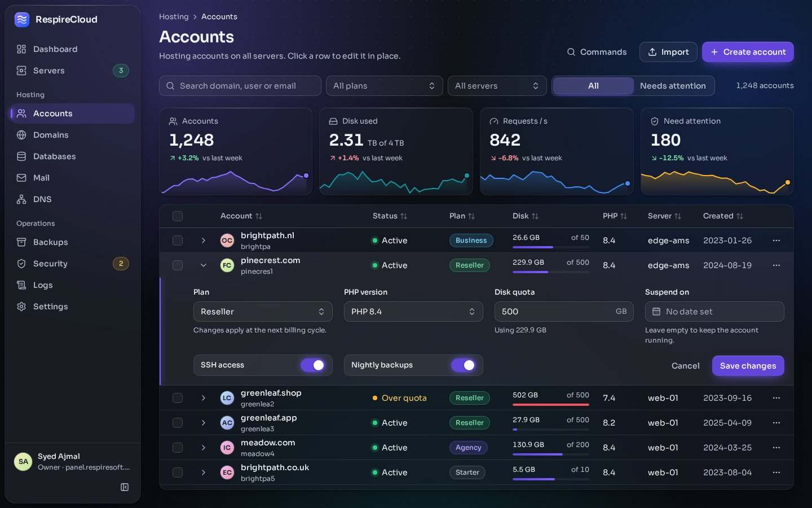Open the Domains section

(73, 135)
